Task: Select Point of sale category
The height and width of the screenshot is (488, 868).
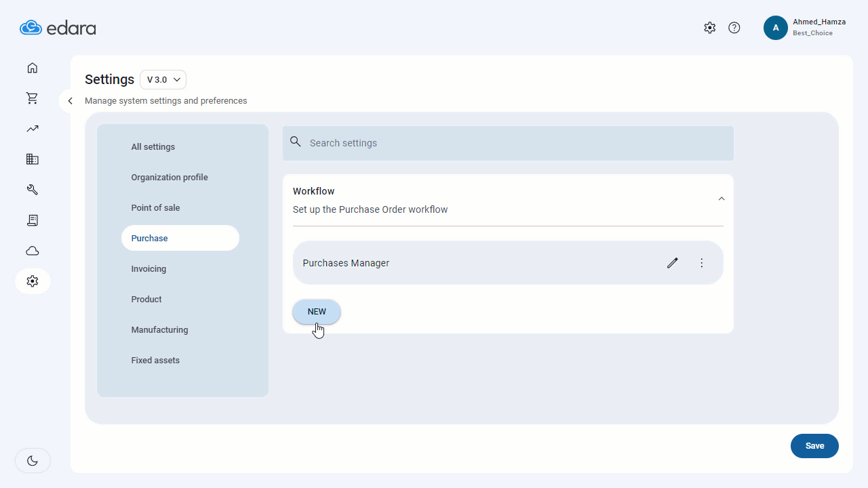Action: point(155,208)
